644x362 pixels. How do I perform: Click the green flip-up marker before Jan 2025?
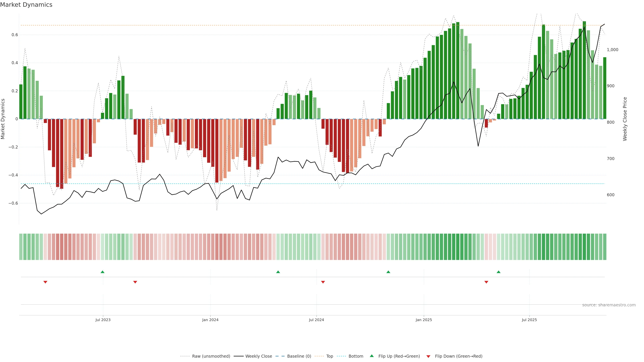coord(388,272)
